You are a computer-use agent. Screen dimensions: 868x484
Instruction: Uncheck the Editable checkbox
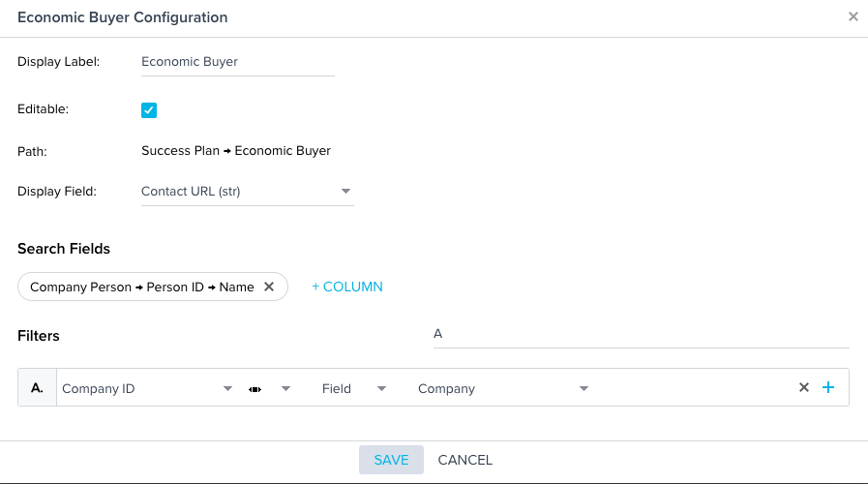[149, 110]
